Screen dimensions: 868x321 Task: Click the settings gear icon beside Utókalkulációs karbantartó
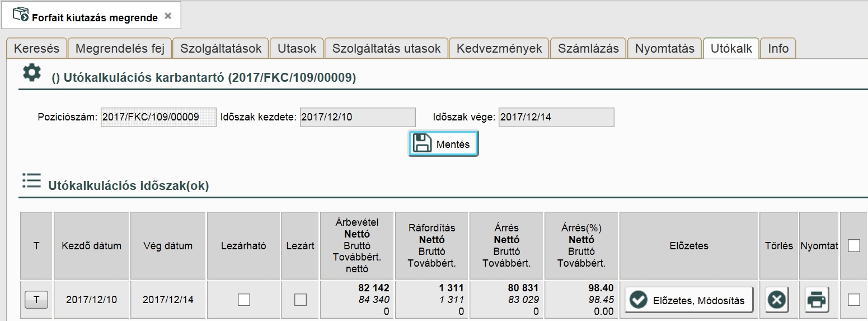[31, 73]
